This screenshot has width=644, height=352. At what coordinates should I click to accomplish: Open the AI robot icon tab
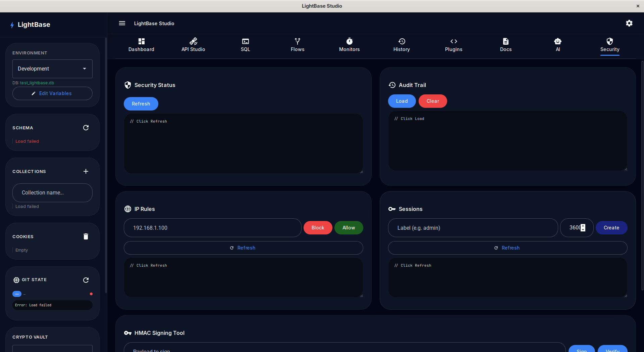(558, 45)
